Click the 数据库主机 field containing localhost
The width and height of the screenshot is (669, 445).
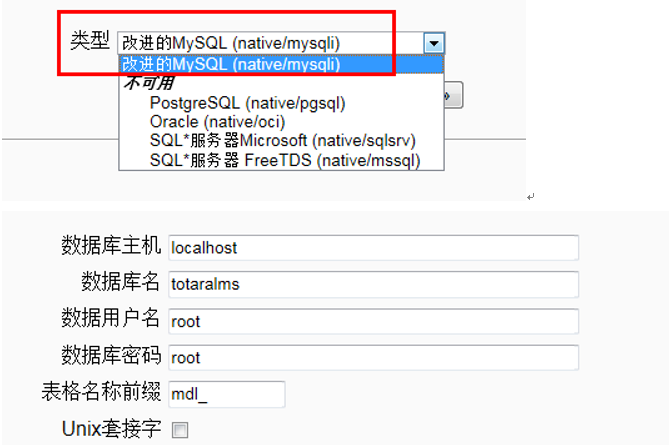[x=373, y=247]
